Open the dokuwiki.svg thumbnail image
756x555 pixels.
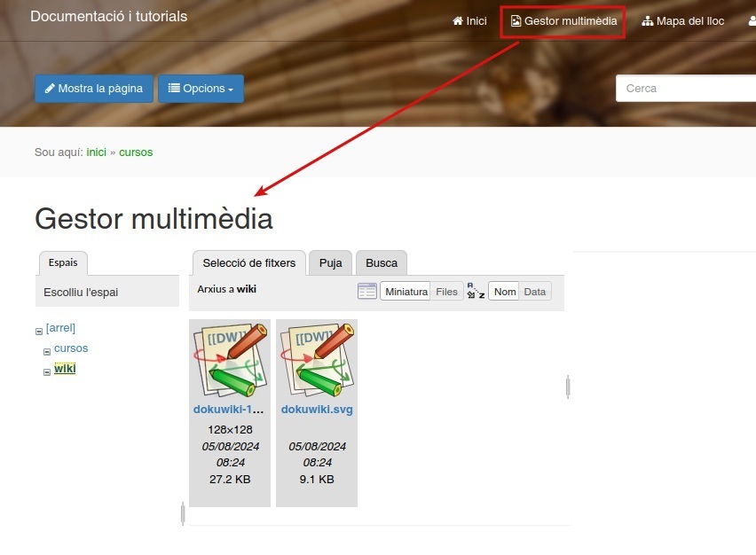click(317, 360)
